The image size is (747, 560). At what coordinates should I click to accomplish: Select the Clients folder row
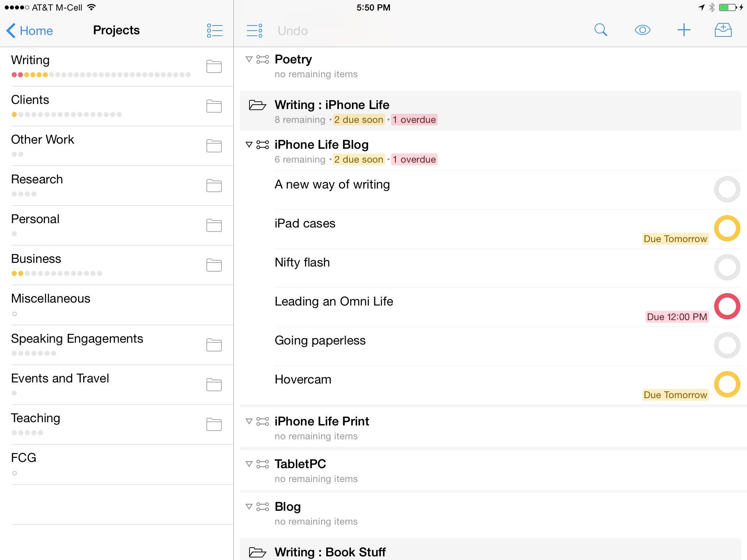pos(117,106)
